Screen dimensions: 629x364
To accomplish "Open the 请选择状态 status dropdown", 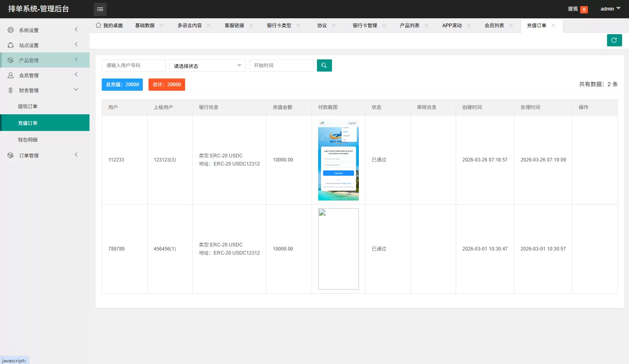I will 207,66.
